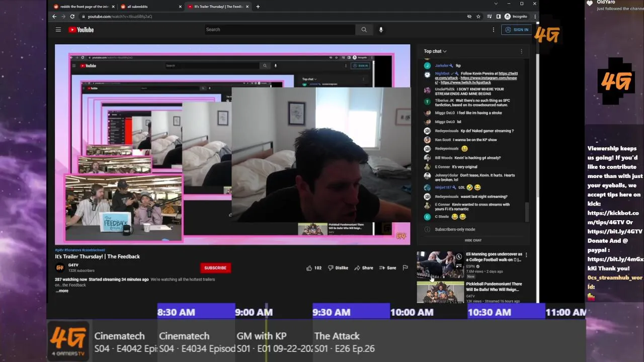This screenshot has height=362, width=644.
Task: Click the Eli Manning goes undercover title
Action: 494,257
